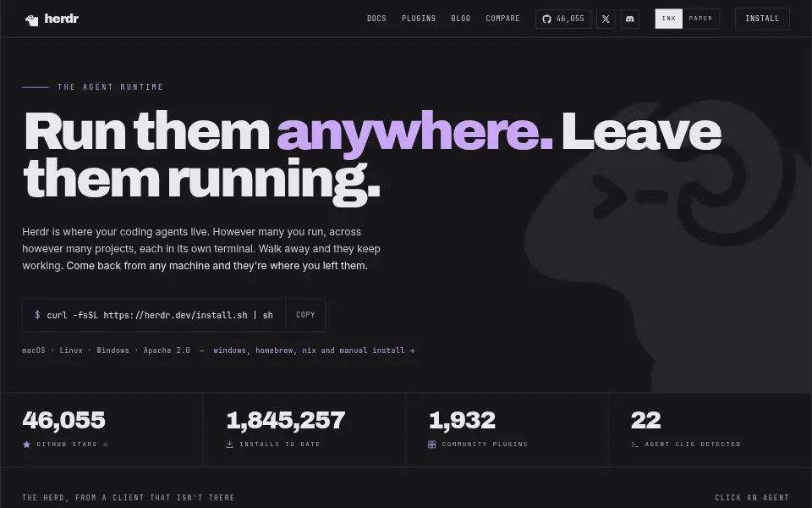Switch theme to Paper
812x508 pixels.
700,19
